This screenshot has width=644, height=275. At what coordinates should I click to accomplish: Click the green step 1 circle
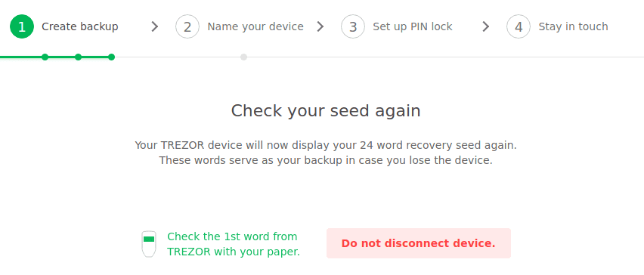[22, 26]
